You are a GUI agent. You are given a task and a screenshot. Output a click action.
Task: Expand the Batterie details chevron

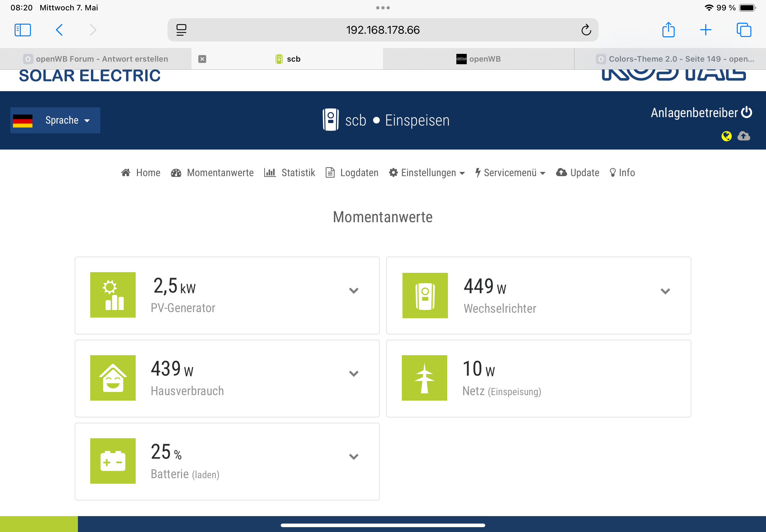353,456
